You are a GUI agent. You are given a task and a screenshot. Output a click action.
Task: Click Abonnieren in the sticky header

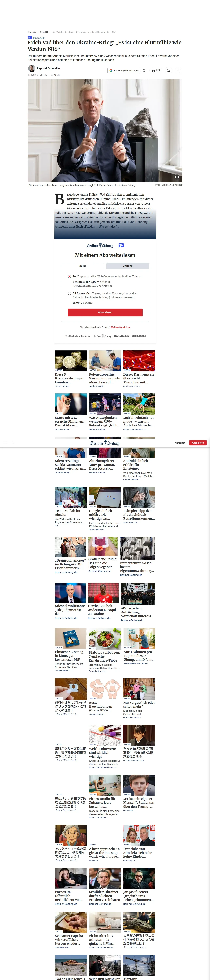(x=198, y=443)
